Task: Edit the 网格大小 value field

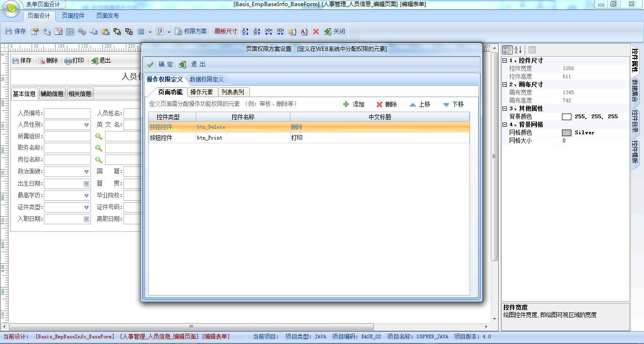Action: pyautogui.click(x=595, y=140)
